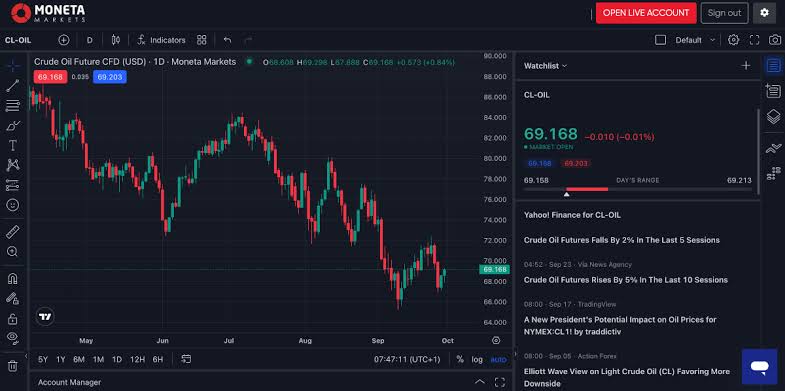The width and height of the screenshot is (785, 391).
Task: Remove drawings using trash icon
Action: [x=13, y=366]
